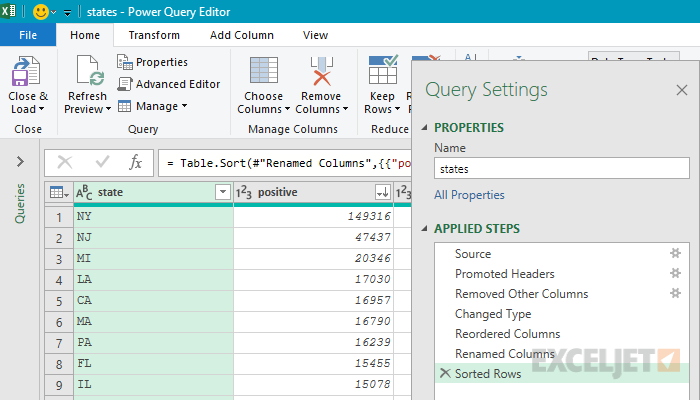The width and height of the screenshot is (700, 400).
Task: Select the state column header
Action: (x=154, y=192)
